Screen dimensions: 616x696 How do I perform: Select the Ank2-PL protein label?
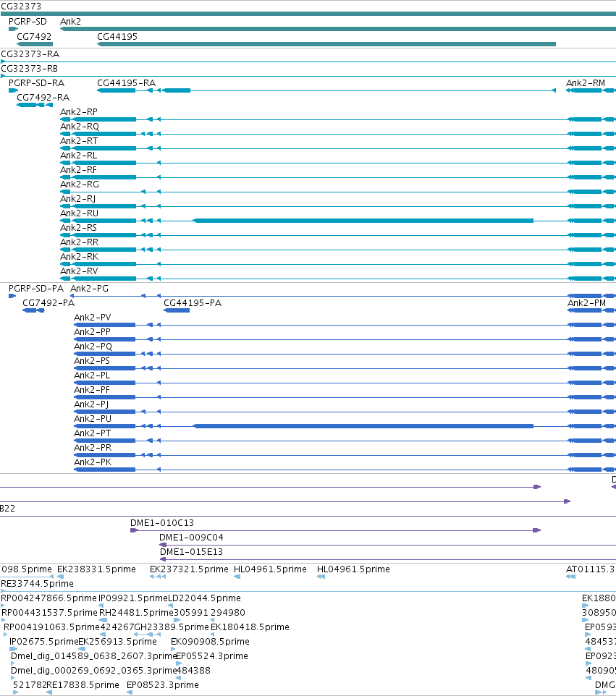click(x=92, y=375)
